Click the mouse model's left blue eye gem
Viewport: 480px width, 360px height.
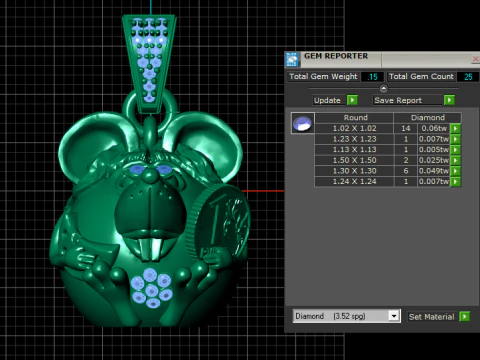(x=137, y=170)
